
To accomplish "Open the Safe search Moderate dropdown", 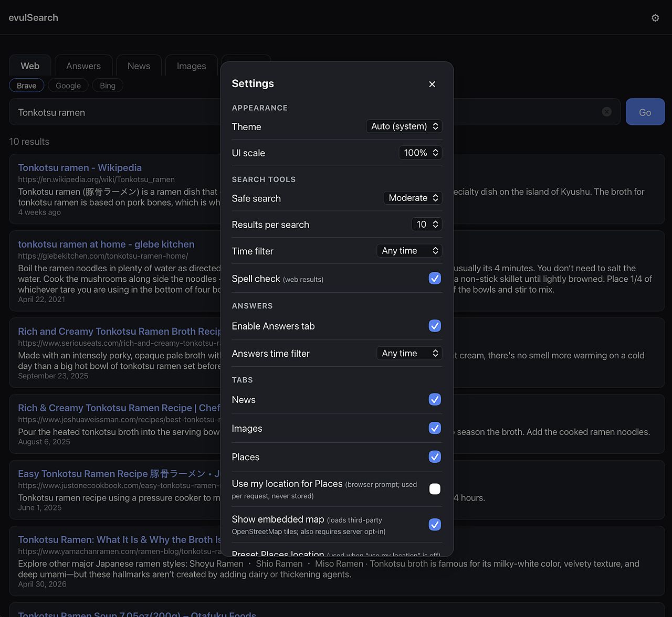I will click(413, 198).
